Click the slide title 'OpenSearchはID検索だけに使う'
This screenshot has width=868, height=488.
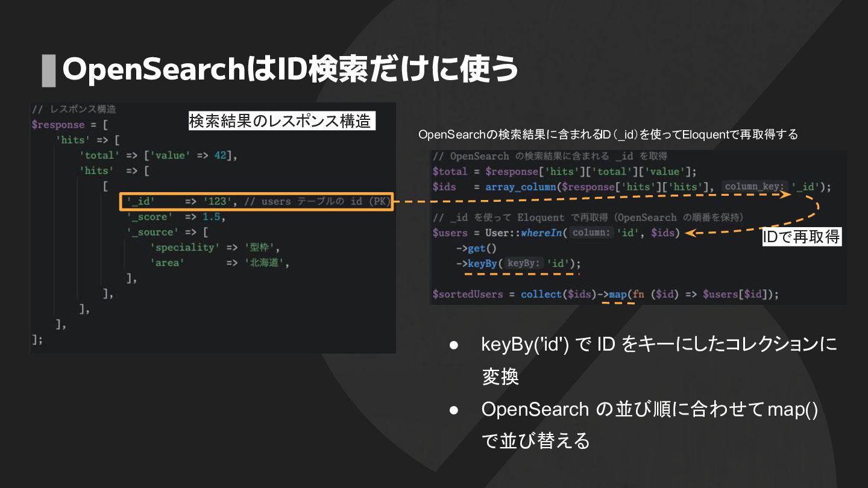(290, 69)
